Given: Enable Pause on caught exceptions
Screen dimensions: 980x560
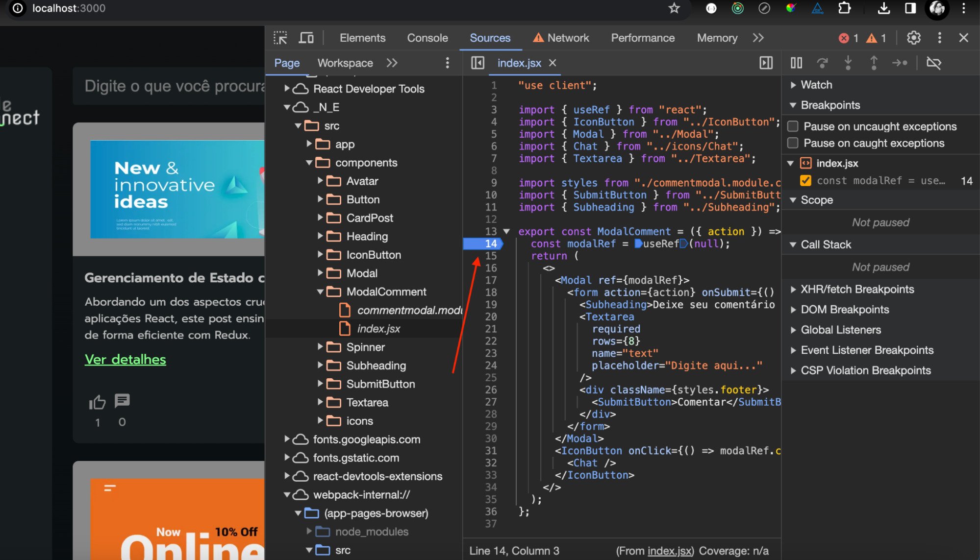Looking at the screenshot, I should [x=793, y=143].
